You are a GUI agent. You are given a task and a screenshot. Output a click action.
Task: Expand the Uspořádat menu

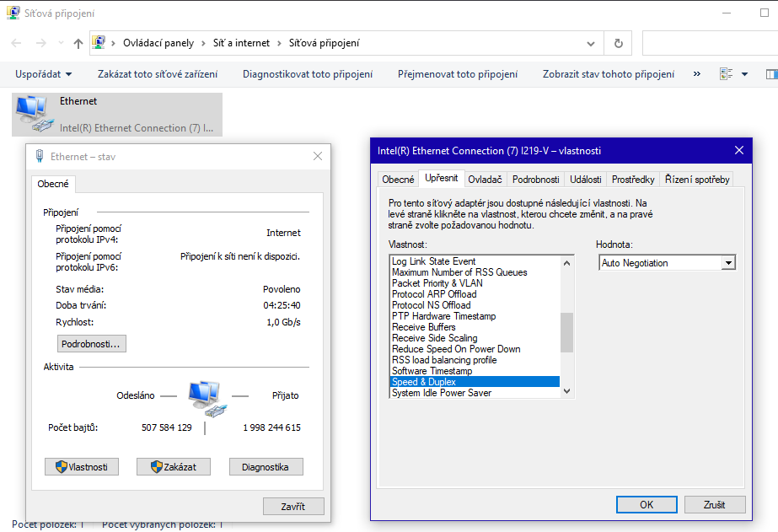tap(44, 74)
